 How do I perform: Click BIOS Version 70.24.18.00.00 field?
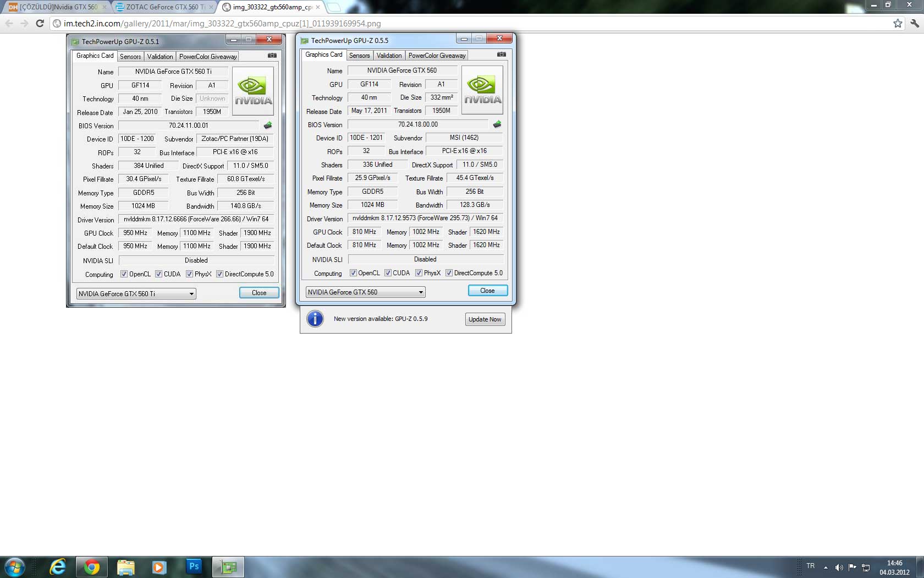418,124
